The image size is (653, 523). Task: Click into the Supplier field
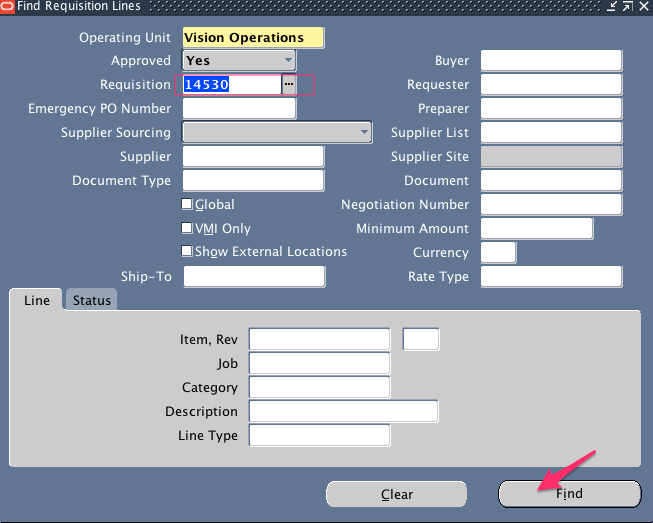click(253, 157)
